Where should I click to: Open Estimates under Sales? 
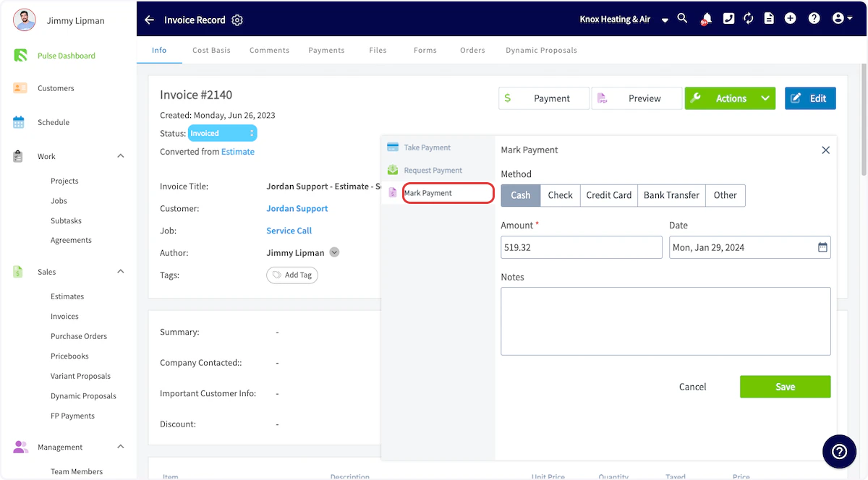[67, 296]
